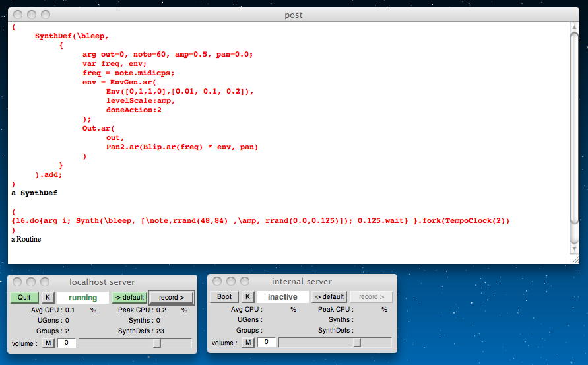Mute the internal server volume

[x=247, y=343]
